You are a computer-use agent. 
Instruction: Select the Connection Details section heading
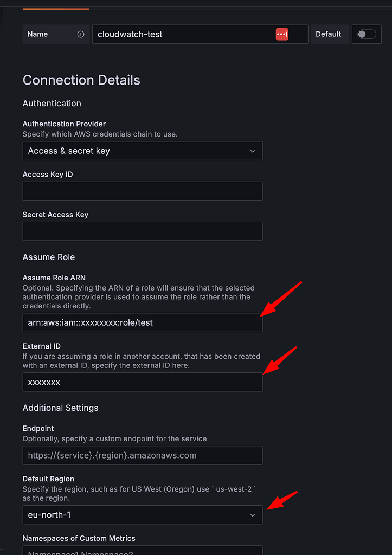pos(81,80)
